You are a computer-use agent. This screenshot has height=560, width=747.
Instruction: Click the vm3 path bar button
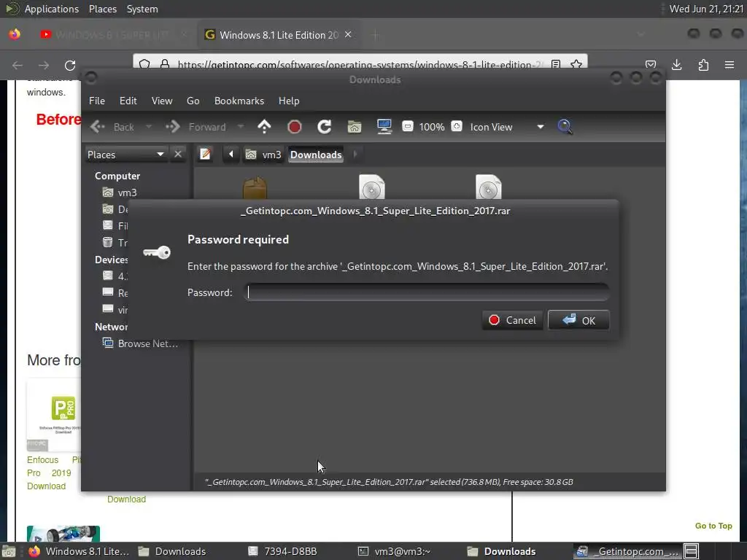pyautogui.click(x=263, y=155)
